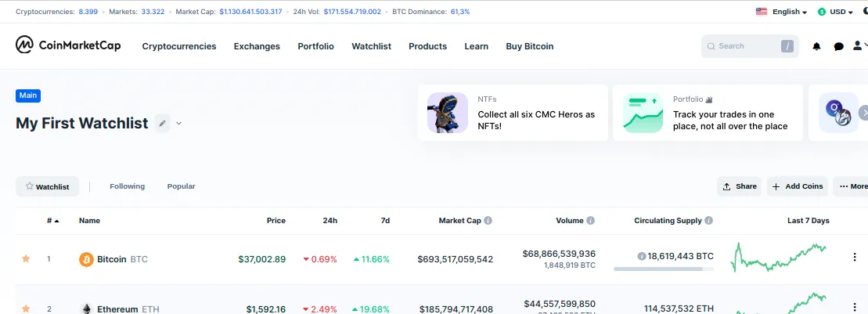Click the Cryptocurrencies count 8.399 link

88,11
